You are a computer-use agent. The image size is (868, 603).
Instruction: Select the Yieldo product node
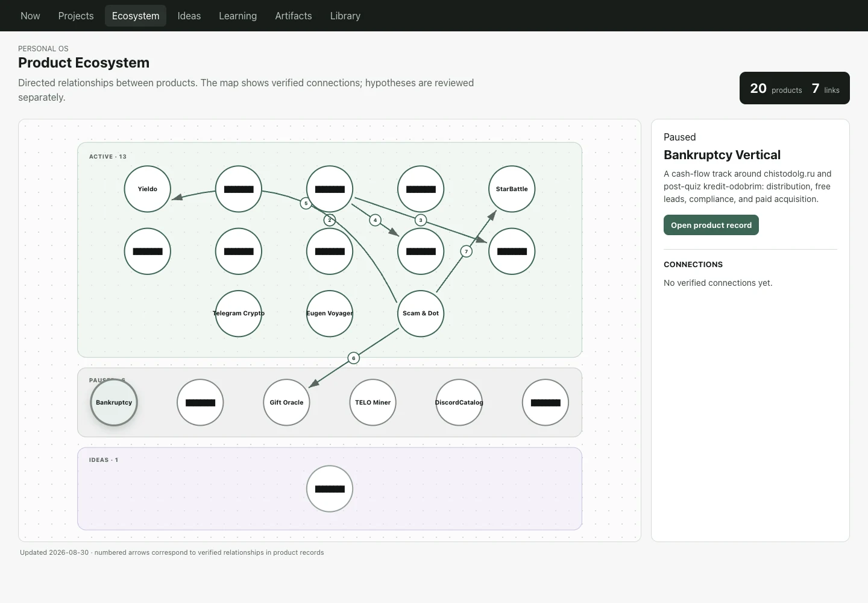coord(148,189)
